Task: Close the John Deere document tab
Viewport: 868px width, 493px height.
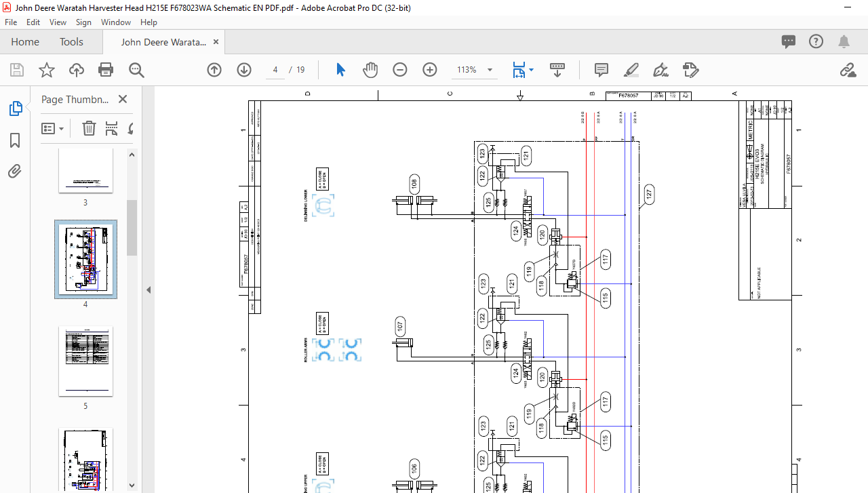Action: (216, 42)
